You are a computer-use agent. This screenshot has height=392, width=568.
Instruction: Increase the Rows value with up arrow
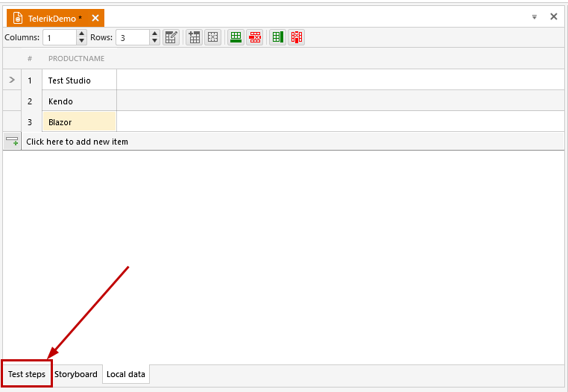click(155, 34)
